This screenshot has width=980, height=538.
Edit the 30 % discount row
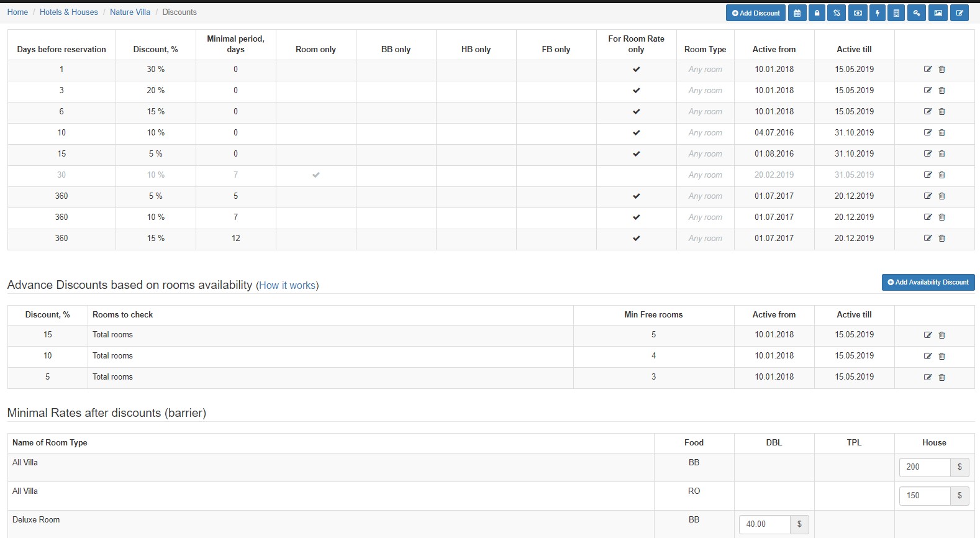click(928, 70)
